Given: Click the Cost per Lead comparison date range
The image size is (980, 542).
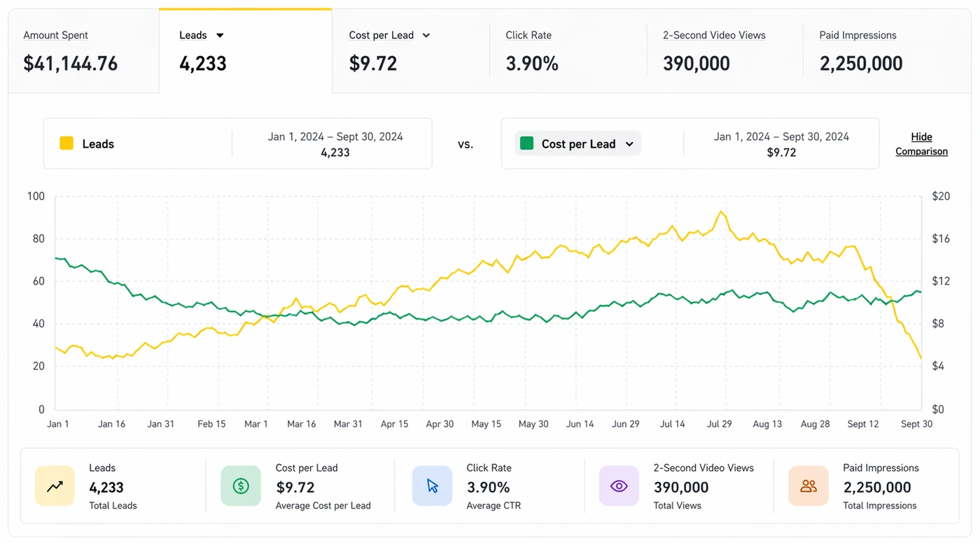Looking at the screenshot, I should pyautogui.click(x=781, y=137).
